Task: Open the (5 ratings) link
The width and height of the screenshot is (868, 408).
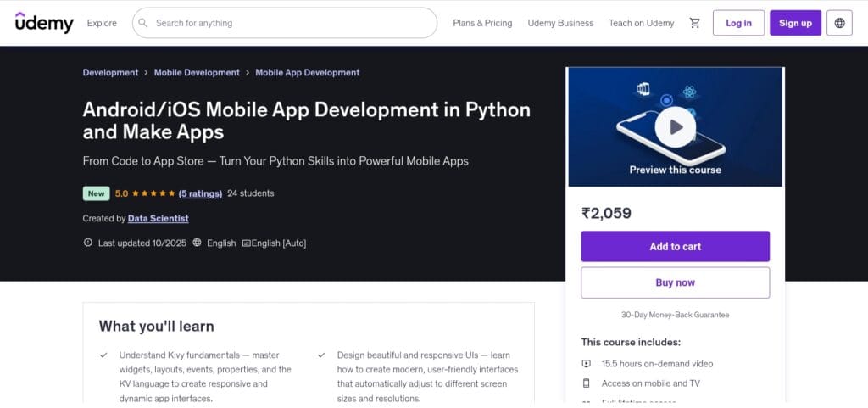Action: 200,193
